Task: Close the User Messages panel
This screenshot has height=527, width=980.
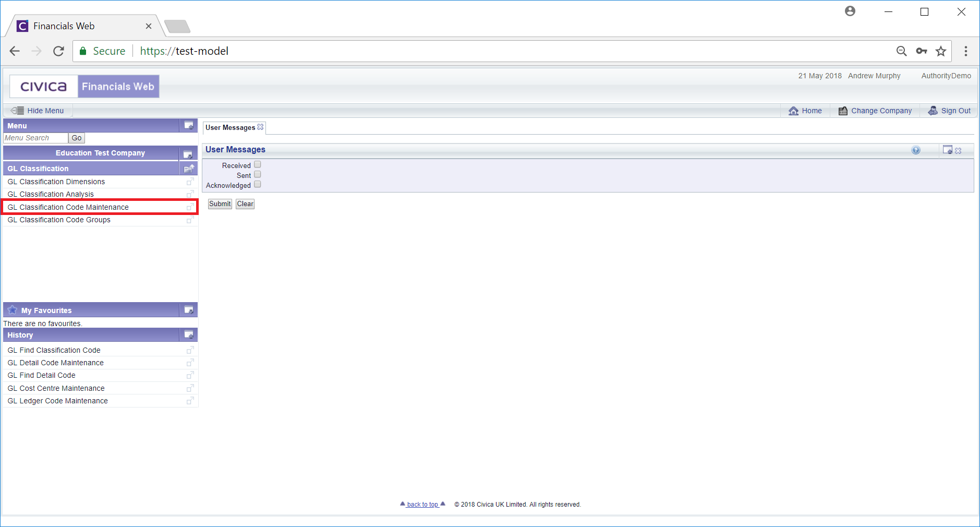Action: coord(958,151)
